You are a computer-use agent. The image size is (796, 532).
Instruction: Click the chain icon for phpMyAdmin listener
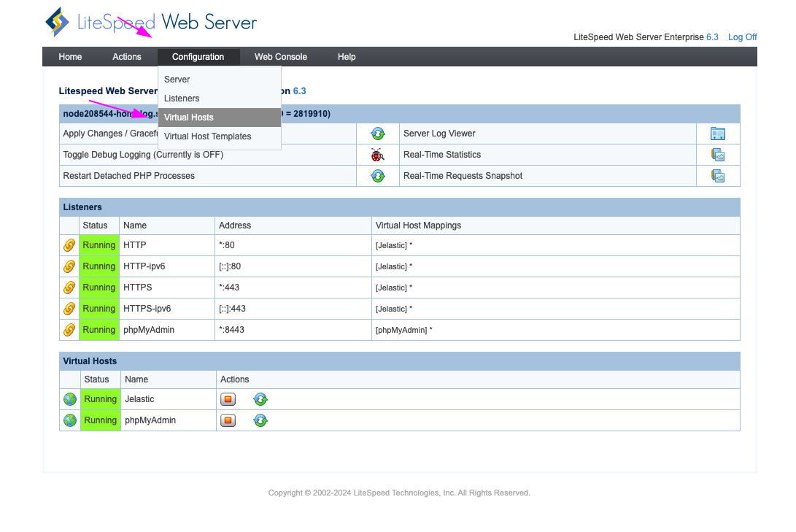(x=69, y=330)
